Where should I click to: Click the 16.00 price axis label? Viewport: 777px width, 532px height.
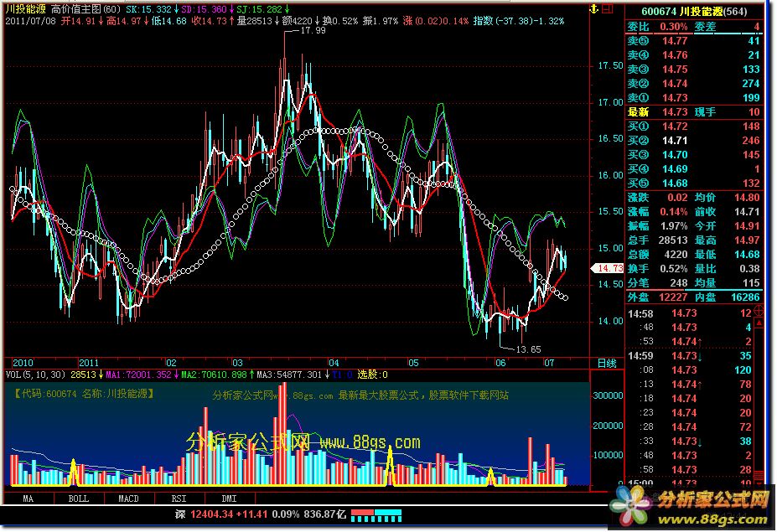[610, 175]
